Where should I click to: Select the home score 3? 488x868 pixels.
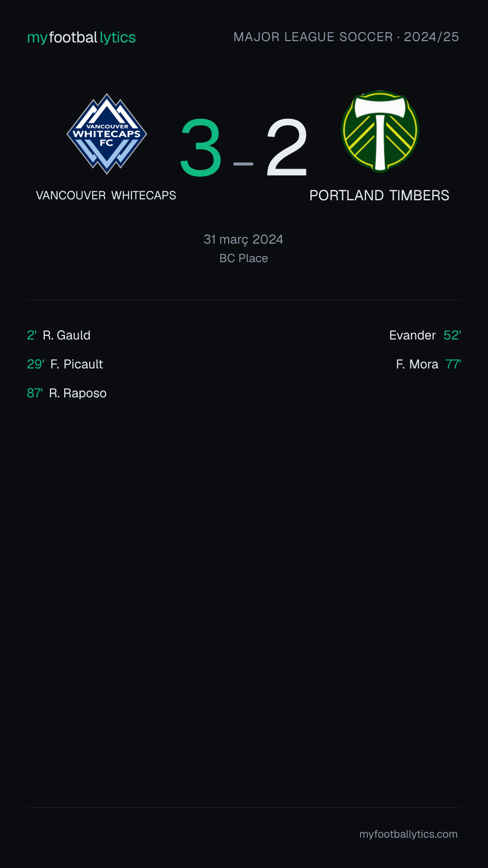coord(201,148)
